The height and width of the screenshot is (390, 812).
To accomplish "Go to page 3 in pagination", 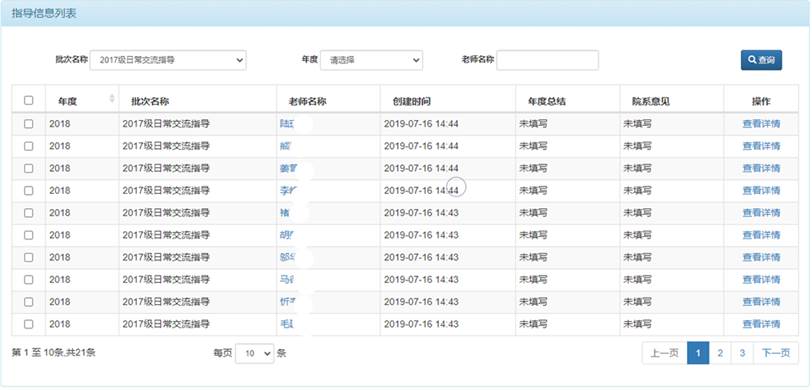I will coord(742,353).
